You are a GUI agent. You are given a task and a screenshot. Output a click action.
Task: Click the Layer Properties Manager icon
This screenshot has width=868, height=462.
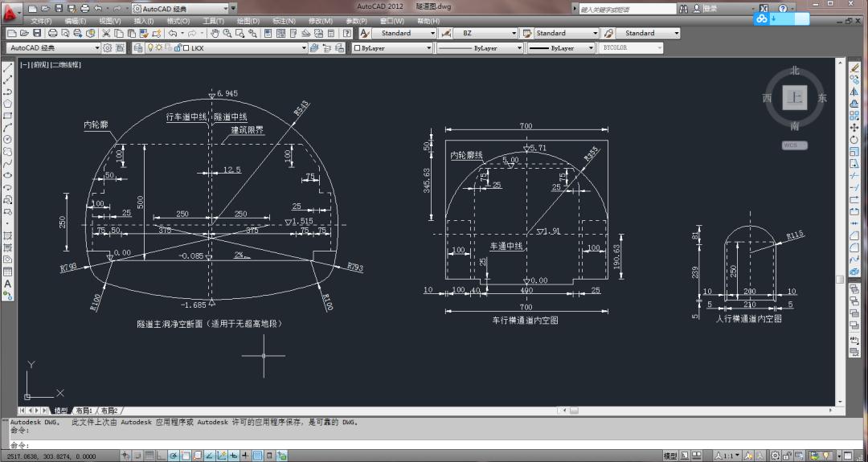[135, 48]
